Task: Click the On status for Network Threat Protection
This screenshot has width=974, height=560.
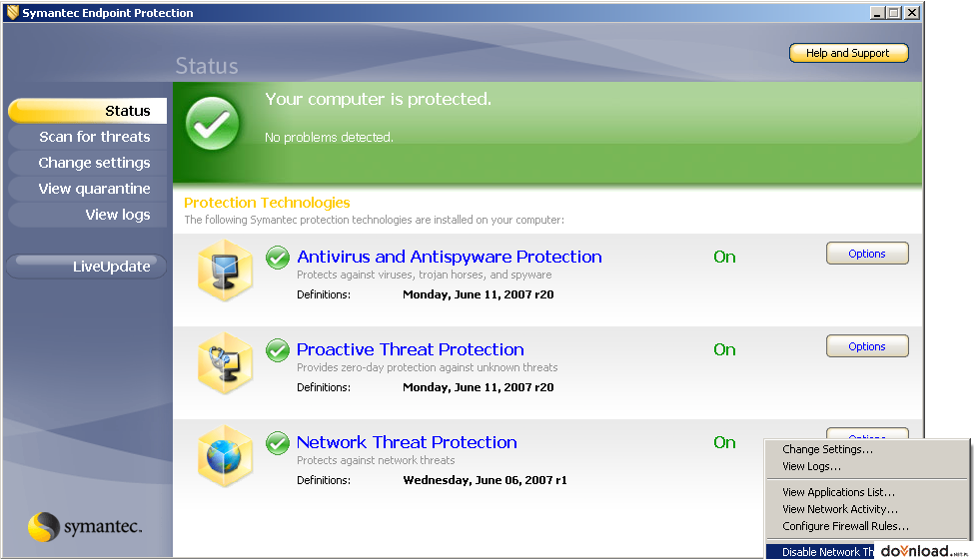Action: coord(724,442)
